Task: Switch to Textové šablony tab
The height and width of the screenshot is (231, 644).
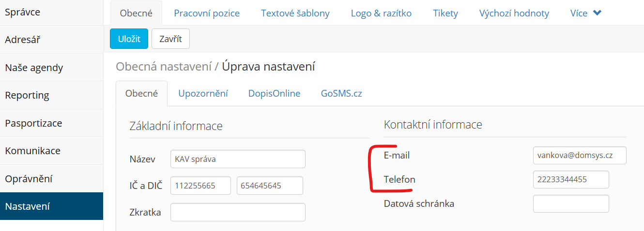Action: [x=295, y=13]
